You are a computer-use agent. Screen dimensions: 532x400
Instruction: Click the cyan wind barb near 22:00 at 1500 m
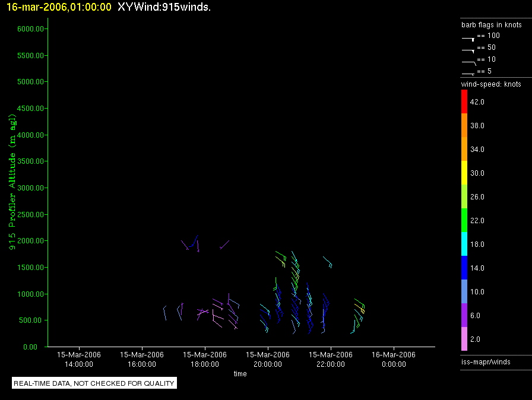tap(327, 262)
